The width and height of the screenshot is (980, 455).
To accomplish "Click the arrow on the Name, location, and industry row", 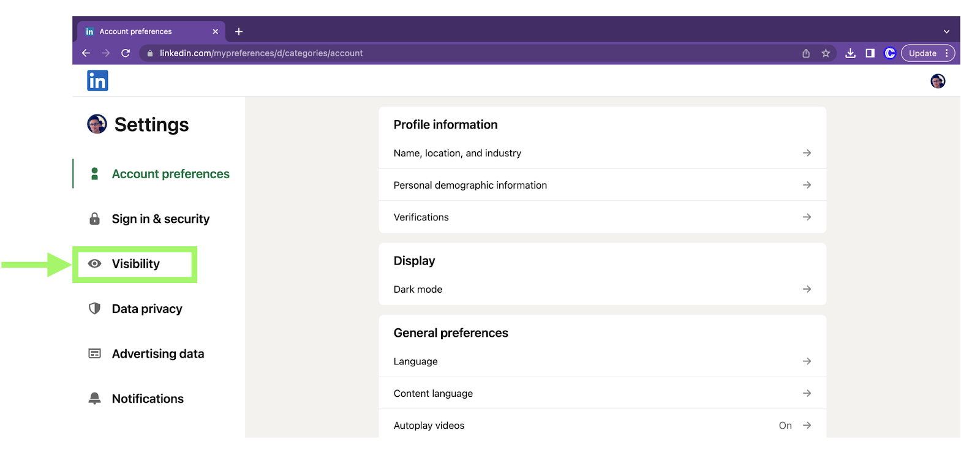I will pyautogui.click(x=807, y=153).
